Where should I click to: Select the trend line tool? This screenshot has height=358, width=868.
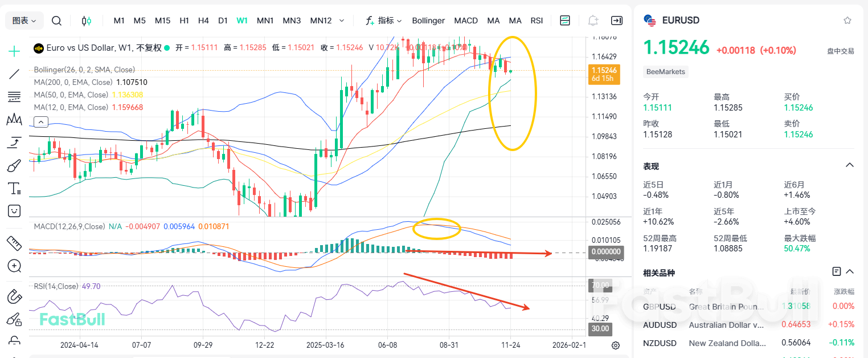[x=14, y=74]
